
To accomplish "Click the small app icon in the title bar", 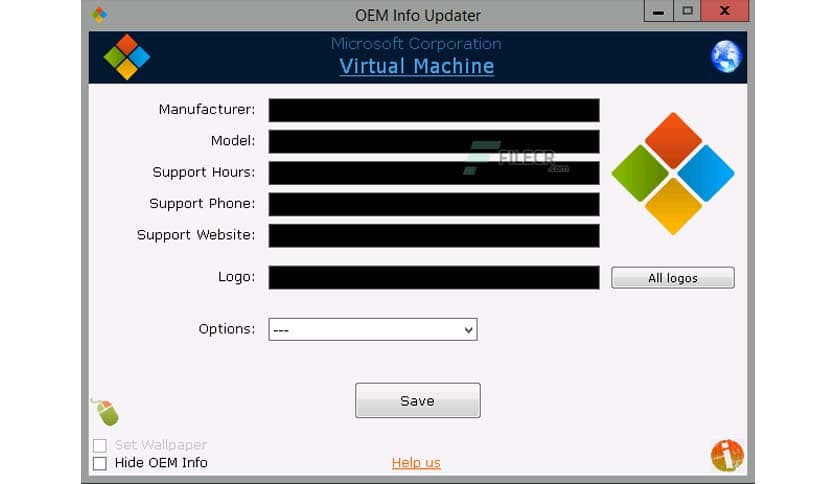I will coord(99,14).
